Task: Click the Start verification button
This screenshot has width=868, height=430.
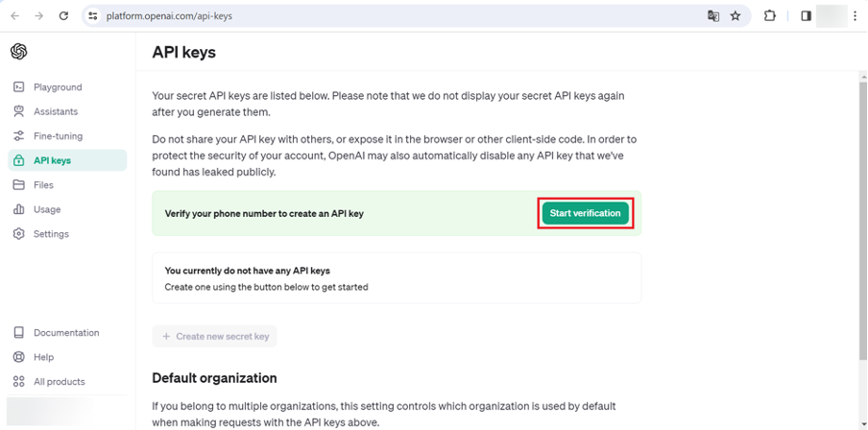Action: (x=585, y=213)
